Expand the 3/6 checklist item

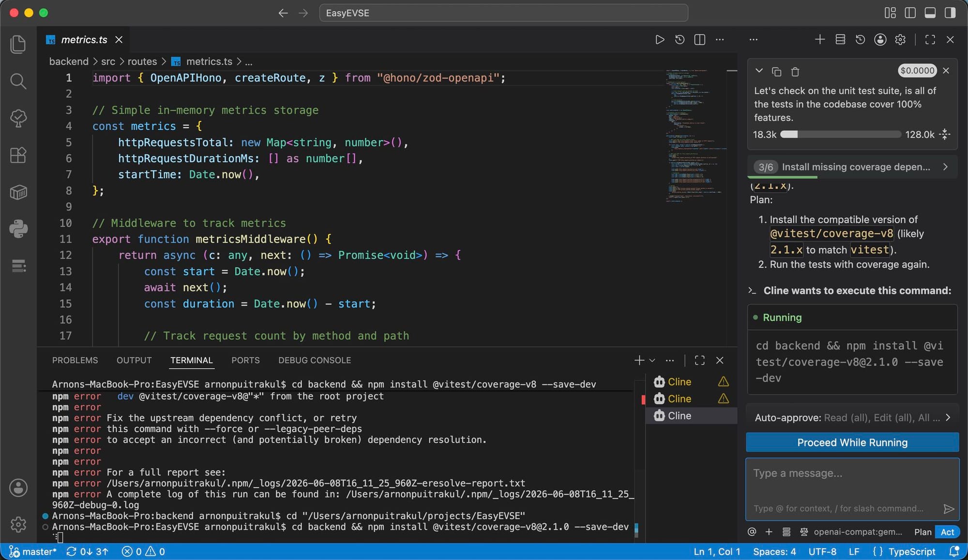[x=852, y=167]
